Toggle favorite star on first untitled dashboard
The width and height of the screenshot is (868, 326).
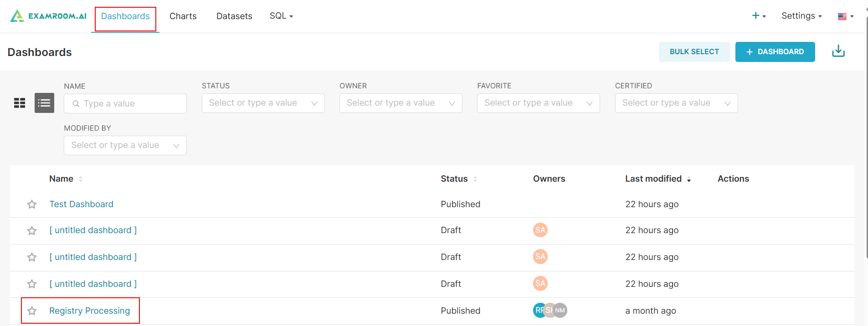click(x=32, y=231)
